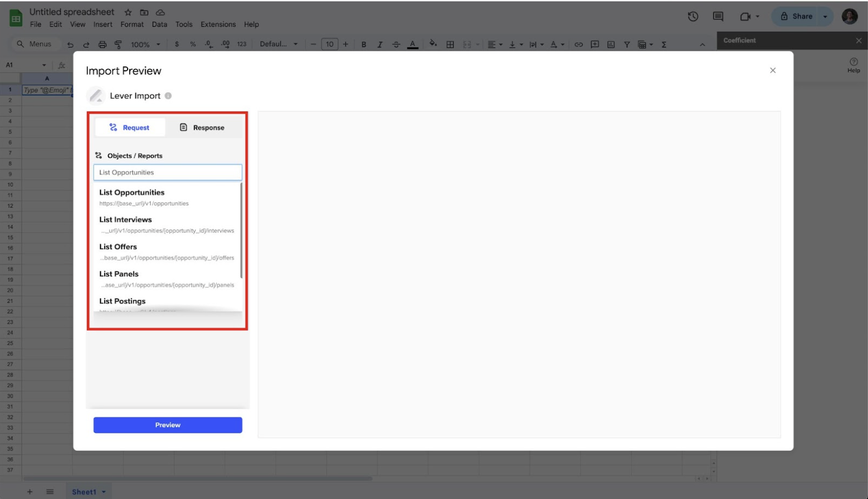Open the comments panel icon
The height and width of the screenshot is (499, 868).
[718, 16]
